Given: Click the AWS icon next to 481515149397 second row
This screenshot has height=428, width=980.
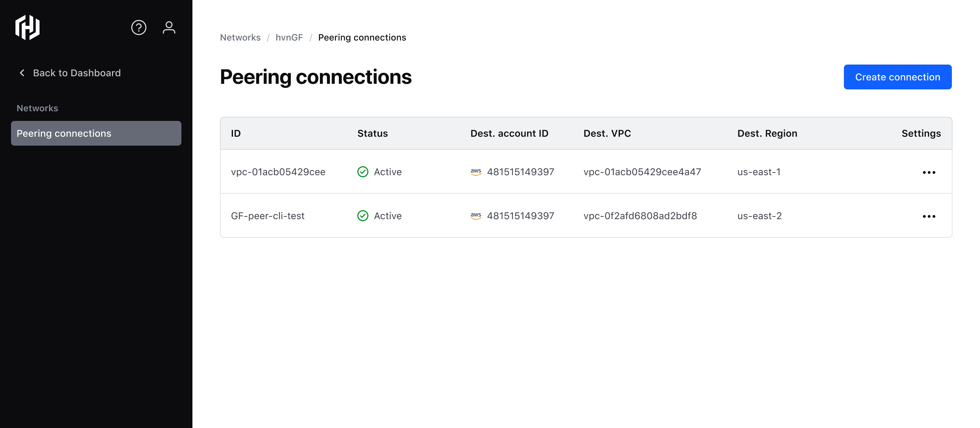Looking at the screenshot, I should tap(476, 216).
